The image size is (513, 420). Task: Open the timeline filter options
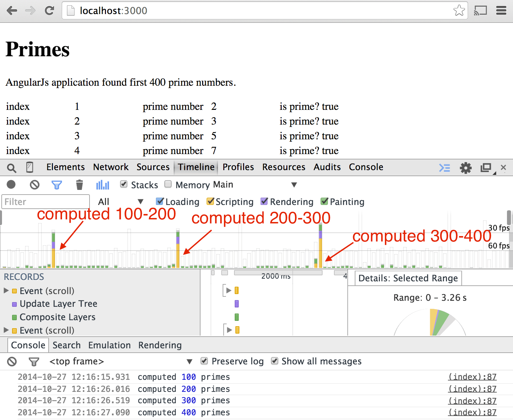click(57, 185)
